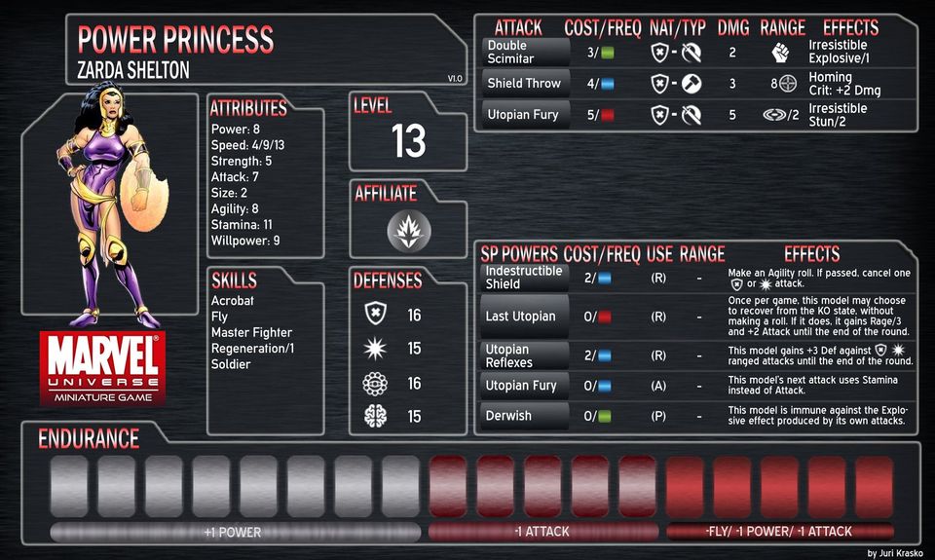The height and width of the screenshot is (560, 935).
Task: Click the "Fly" skill
Action: (x=219, y=317)
